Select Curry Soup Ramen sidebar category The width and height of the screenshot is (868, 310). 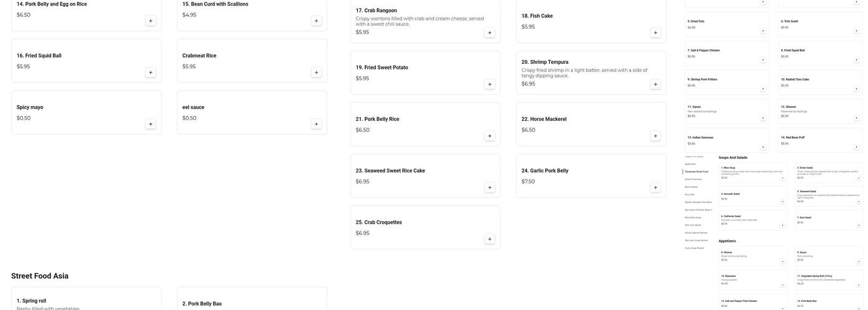pos(694,248)
